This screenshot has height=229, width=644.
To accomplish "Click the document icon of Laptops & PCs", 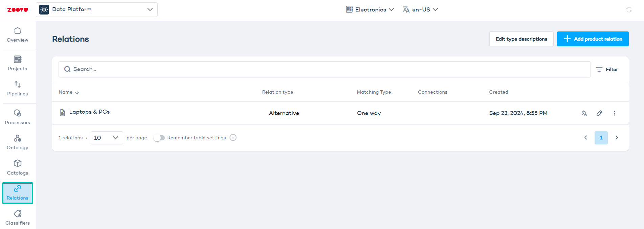I will pyautogui.click(x=62, y=113).
